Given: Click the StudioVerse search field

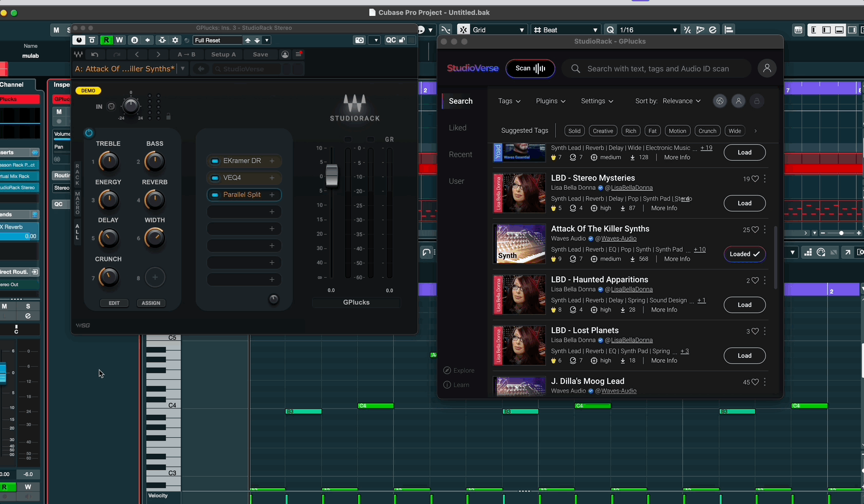Looking at the screenshot, I should point(656,68).
